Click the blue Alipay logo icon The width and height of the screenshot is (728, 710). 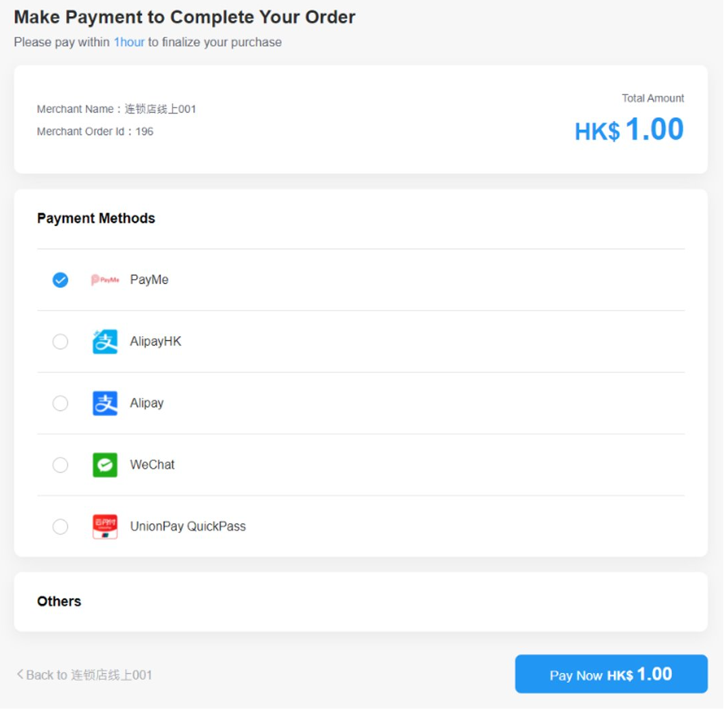(x=105, y=404)
